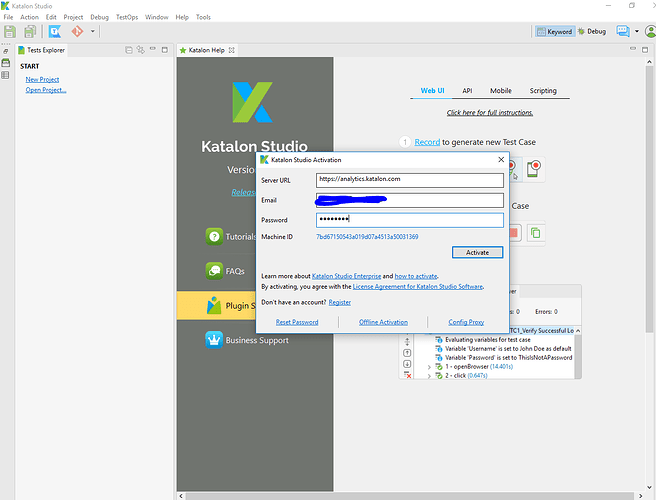Click the Config Proxy link
The width and height of the screenshot is (656, 500).
[466, 322]
